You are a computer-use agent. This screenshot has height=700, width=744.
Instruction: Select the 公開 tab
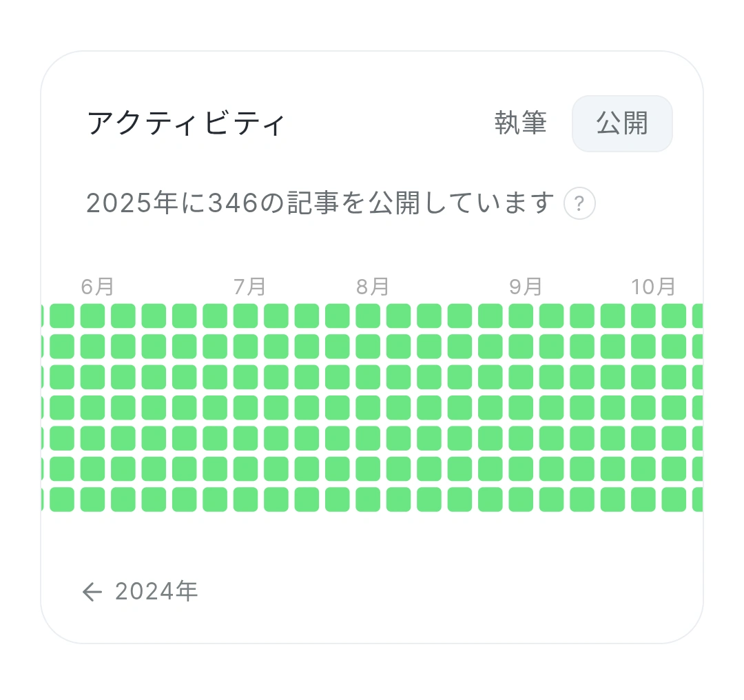click(622, 123)
